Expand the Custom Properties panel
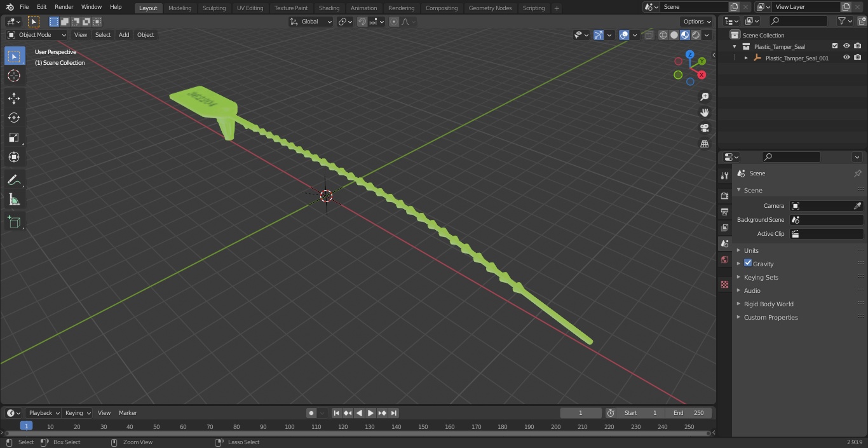Image resolution: width=868 pixels, height=448 pixels. tap(770, 317)
